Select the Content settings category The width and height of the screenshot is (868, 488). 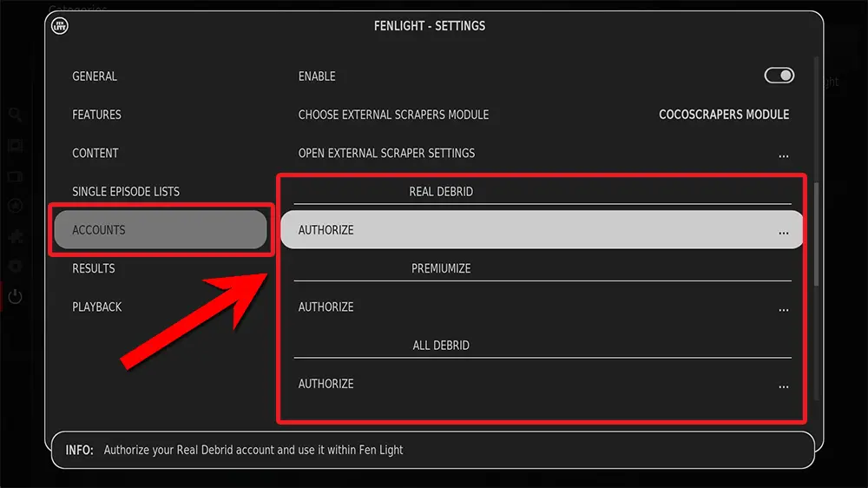point(95,153)
